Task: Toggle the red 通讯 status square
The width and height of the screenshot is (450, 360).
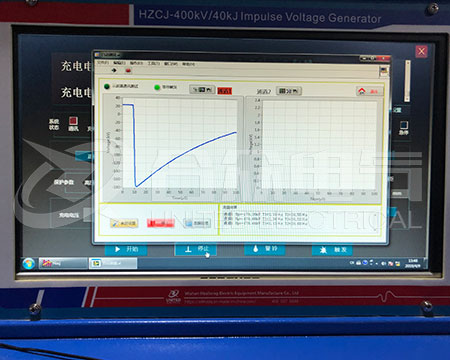Action: pyautogui.click(x=73, y=120)
